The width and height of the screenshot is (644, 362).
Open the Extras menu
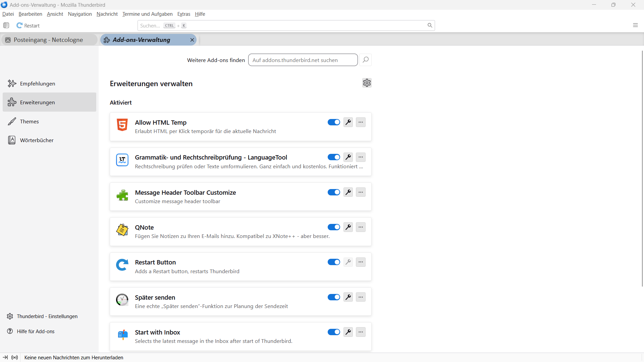click(183, 14)
